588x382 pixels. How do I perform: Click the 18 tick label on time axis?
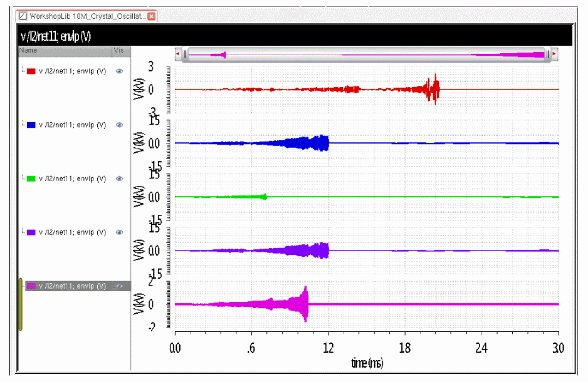point(405,348)
